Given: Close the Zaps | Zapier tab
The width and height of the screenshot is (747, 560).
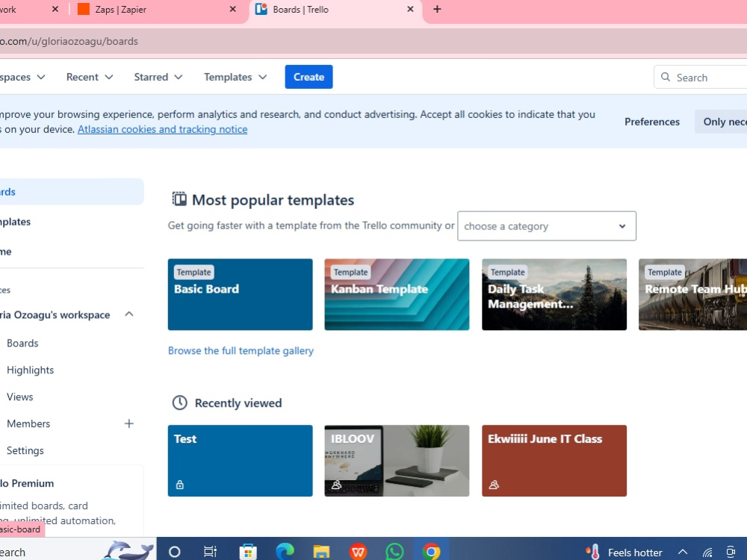Looking at the screenshot, I should point(232,9).
